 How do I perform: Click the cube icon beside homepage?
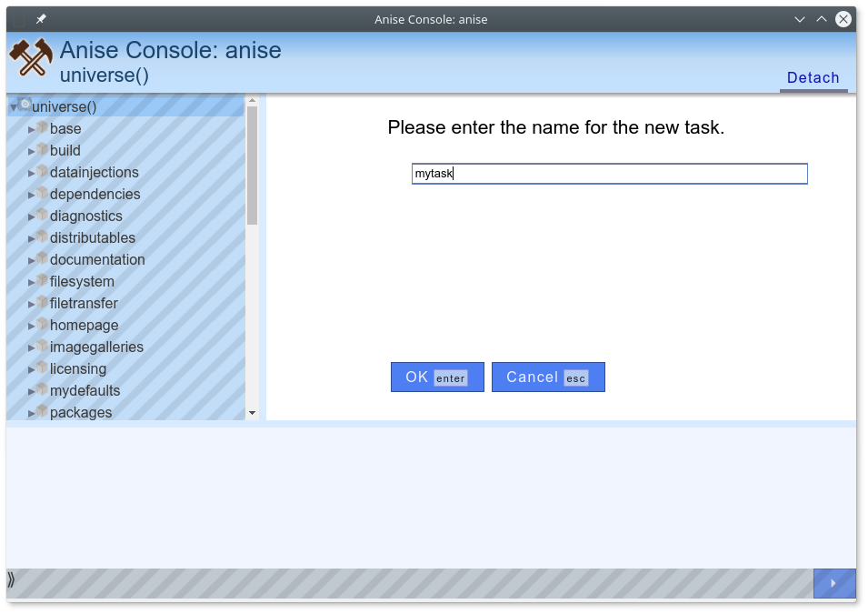coord(43,324)
